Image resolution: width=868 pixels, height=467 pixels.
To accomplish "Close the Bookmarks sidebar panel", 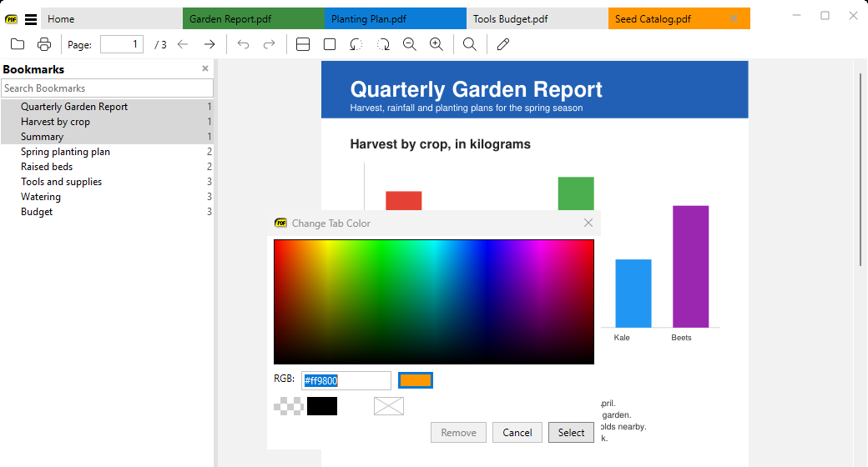I will tap(205, 68).
